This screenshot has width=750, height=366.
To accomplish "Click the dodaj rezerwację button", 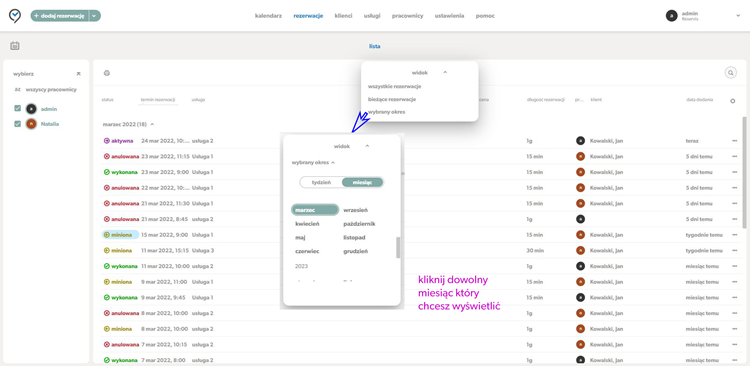I will (x=60, y=16).
